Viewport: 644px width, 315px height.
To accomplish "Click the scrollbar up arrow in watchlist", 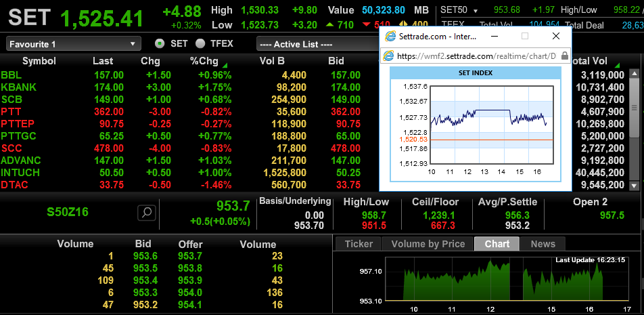I will point(634,75).
